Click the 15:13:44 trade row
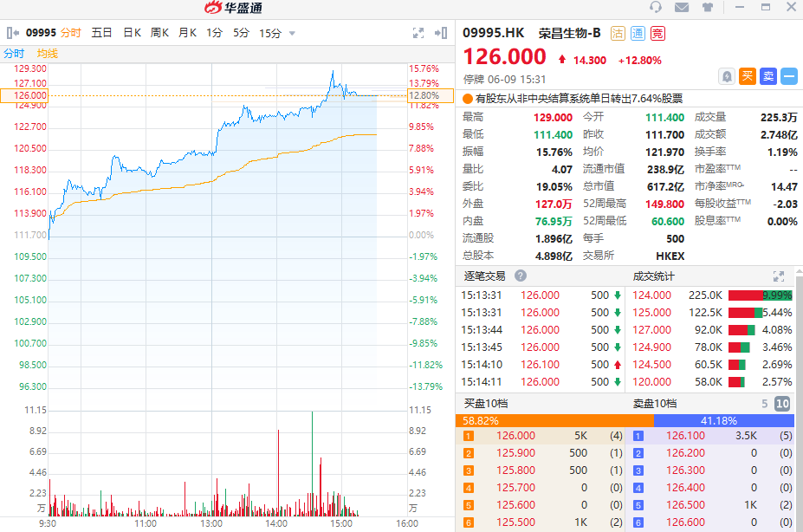 [541, 330]
